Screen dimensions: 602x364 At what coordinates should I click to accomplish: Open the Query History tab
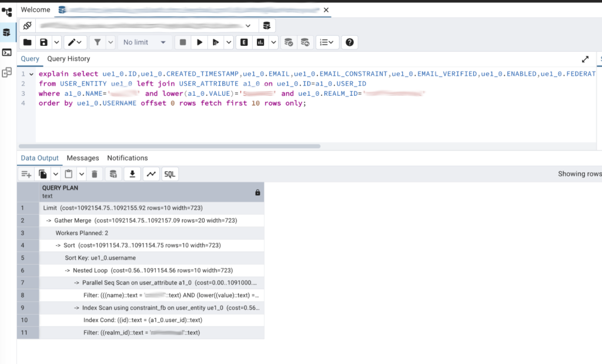69,59
